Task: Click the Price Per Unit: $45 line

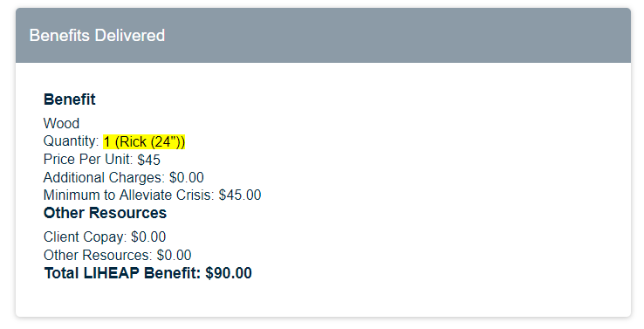Action: pos(102,160)
